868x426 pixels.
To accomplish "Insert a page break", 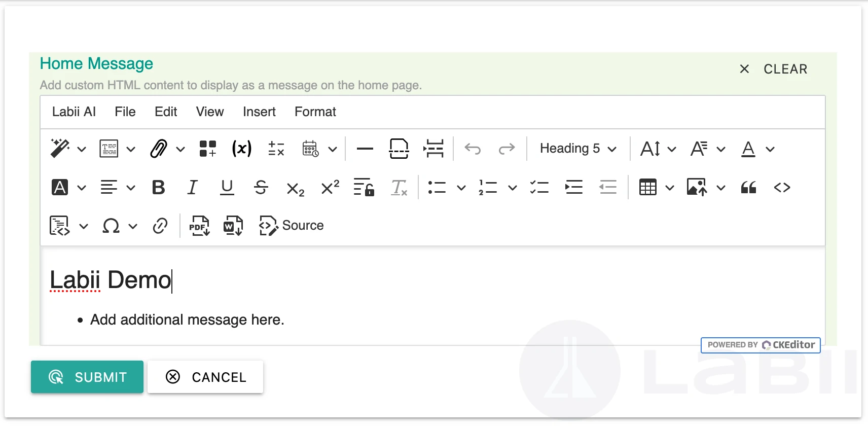I will 399,149.
